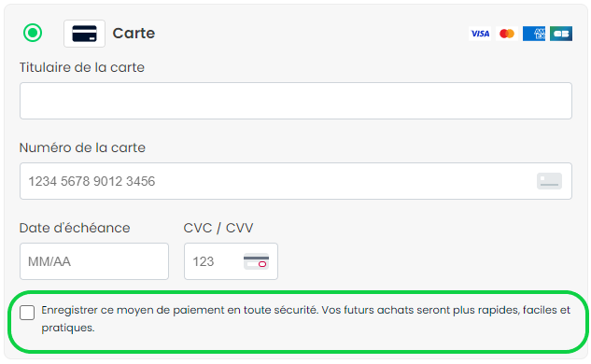The height and width of the screenshot is (364, 591).
Task: Check the save payment method checkbox
Action: (27, 313)
